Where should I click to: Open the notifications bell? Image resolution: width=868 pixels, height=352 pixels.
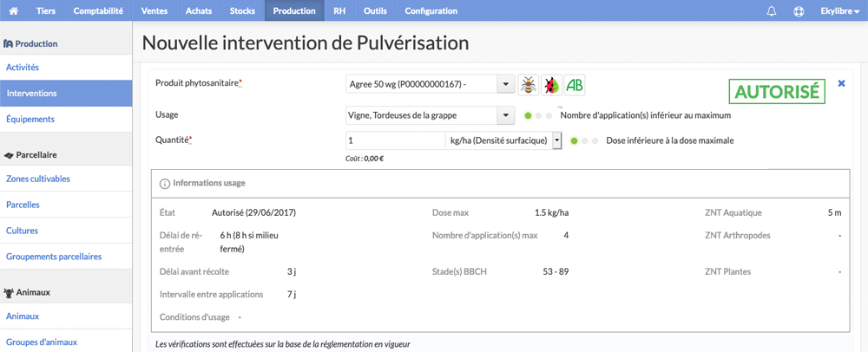772,11
